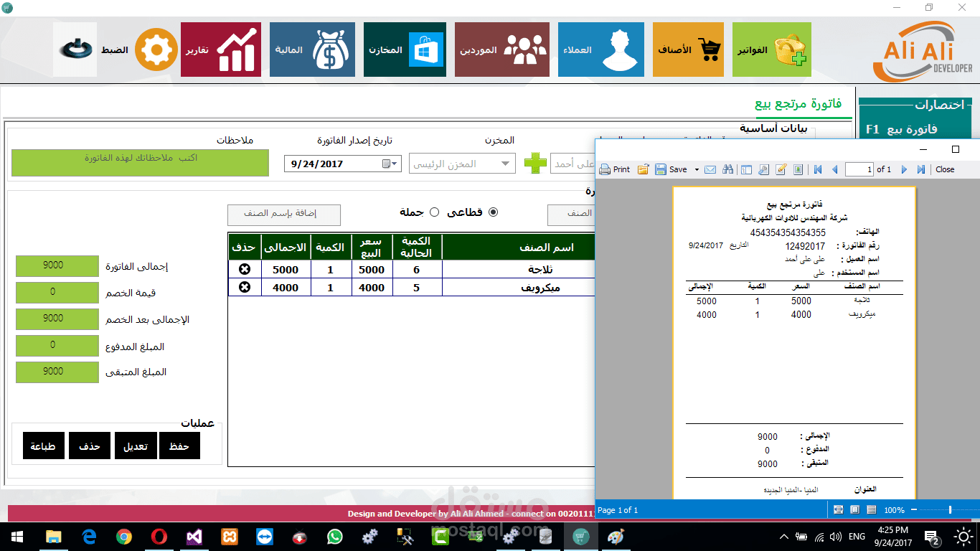Click the zoom minus button beside 100%
The width and height of the screenshot is (980, 551).
914,510
